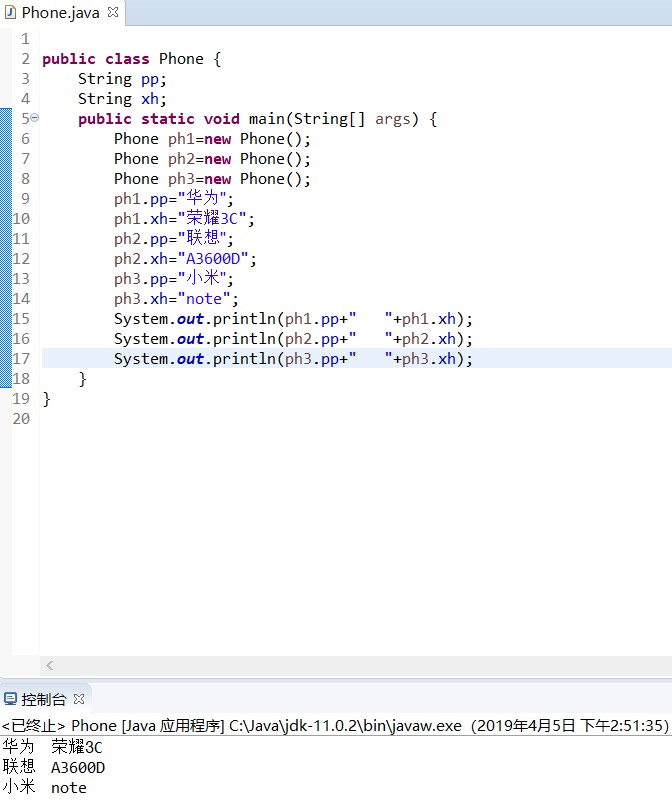Click the println line for ph1
This screenshot has height=802, width=672.
point(293,319)
